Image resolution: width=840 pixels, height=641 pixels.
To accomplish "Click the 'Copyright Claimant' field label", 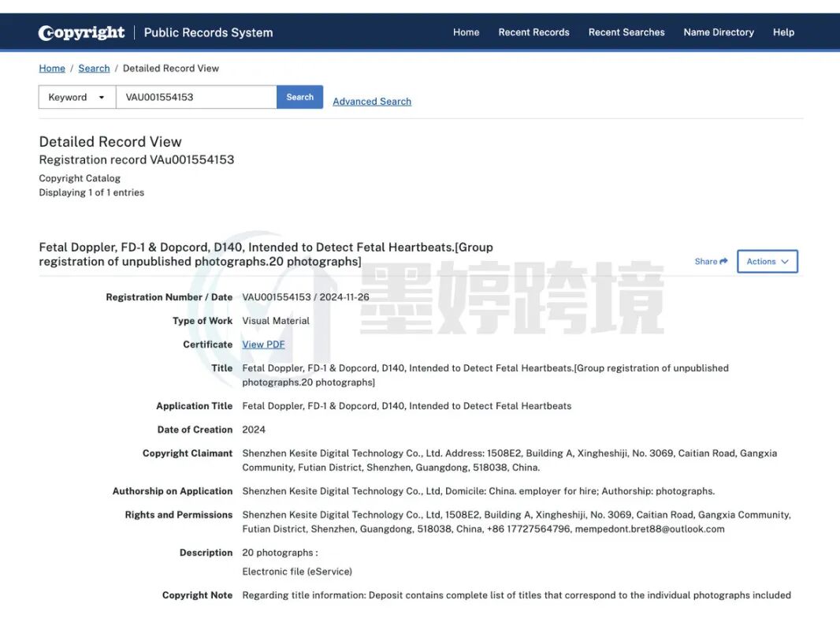I will [x=188, y=453].
